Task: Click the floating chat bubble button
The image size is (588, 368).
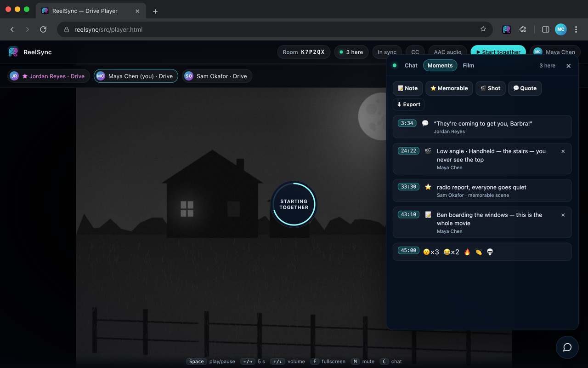Action: (x=567, y=347)
